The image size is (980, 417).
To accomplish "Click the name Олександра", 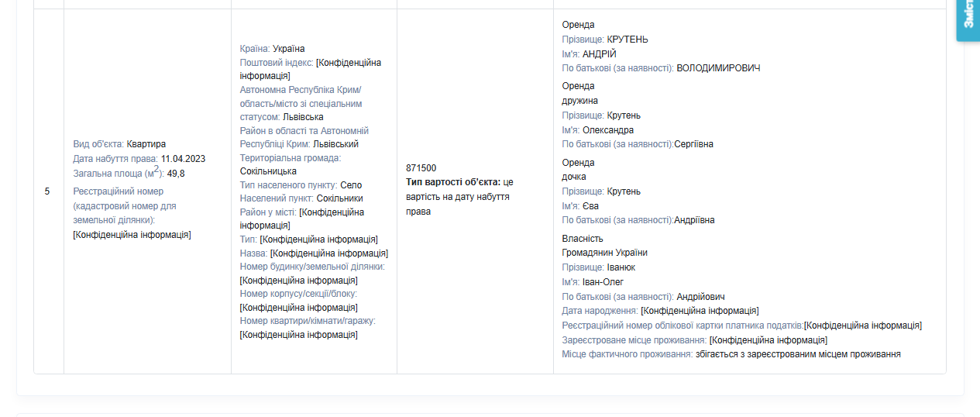I will tap(608, 130).
